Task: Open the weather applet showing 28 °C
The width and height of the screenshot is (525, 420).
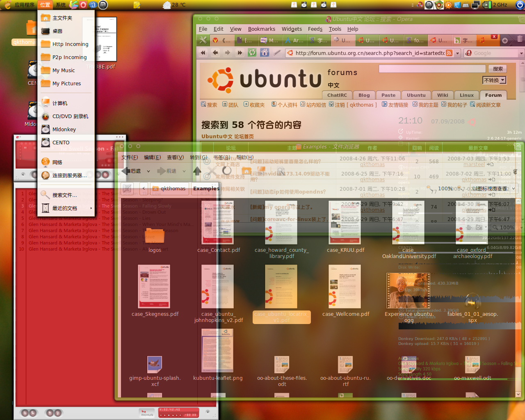Action: click(x=174, y=5)
